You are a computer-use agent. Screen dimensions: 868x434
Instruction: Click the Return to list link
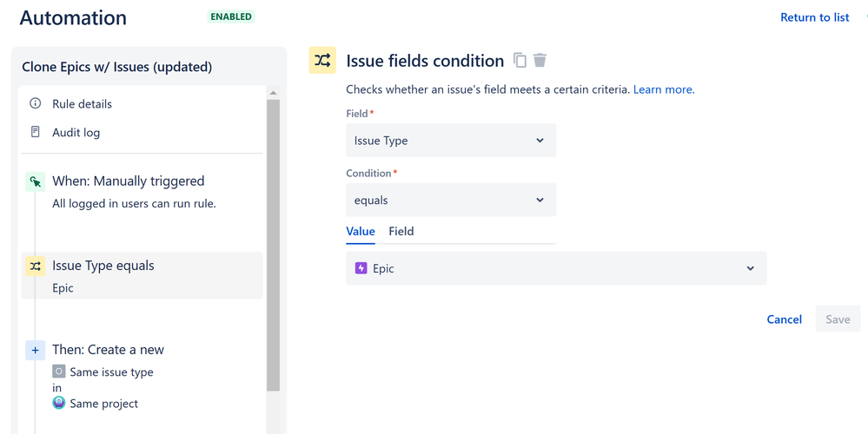tap(814, 17)
